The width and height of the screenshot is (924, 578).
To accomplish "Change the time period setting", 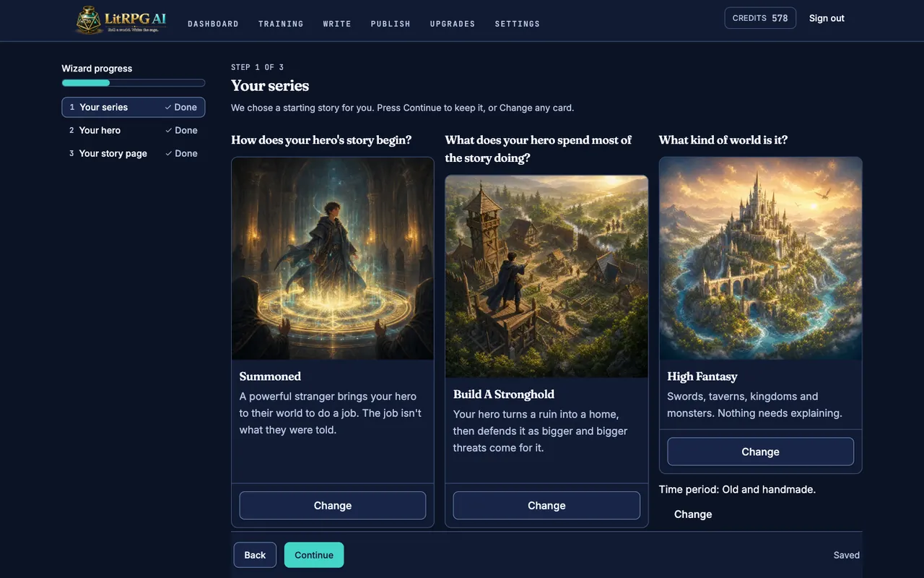I will [693, 514].
